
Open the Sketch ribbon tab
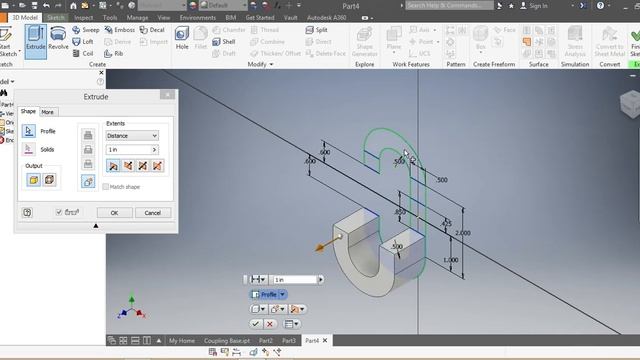pyautogui.click(x=56, y=18)
